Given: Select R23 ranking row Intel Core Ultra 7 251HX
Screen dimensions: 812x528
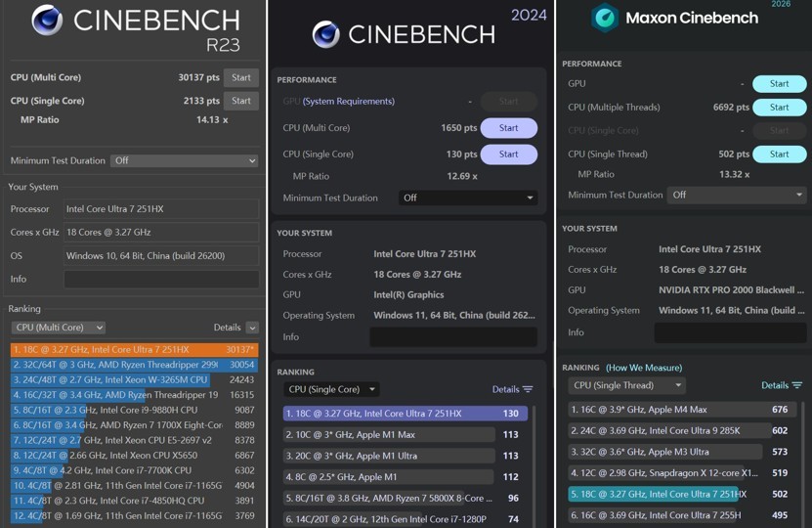Looking at the screenshot, I should click(134, 349).
